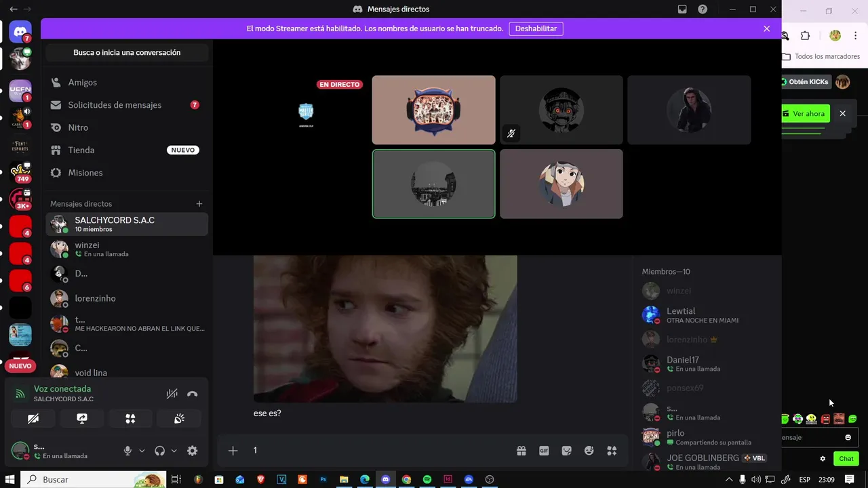Open Discord home direct messages icon
The image size is (868, 488).
click(20, 30)
